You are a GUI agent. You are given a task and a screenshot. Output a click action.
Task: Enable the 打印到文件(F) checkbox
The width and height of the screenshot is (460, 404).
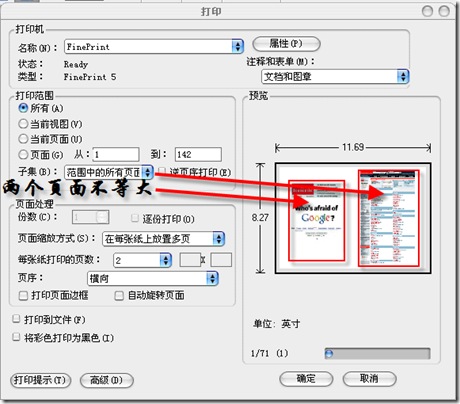click(x=16, y=319)
